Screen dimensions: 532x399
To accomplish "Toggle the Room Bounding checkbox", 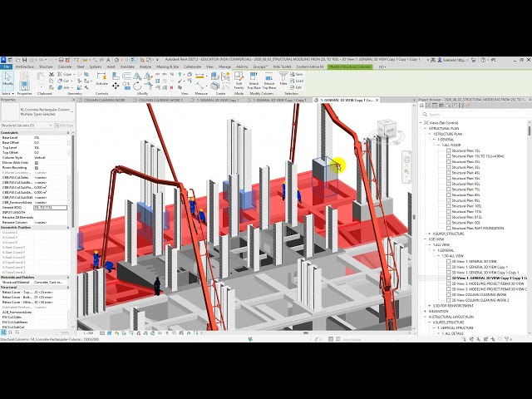I will pos(37,168).
